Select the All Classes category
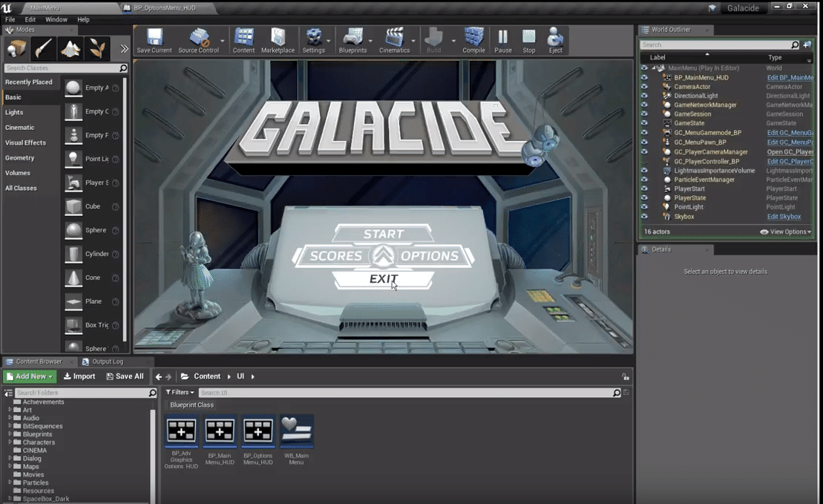Viewport: 823px width, 504px height. click(x=21, y=188)
